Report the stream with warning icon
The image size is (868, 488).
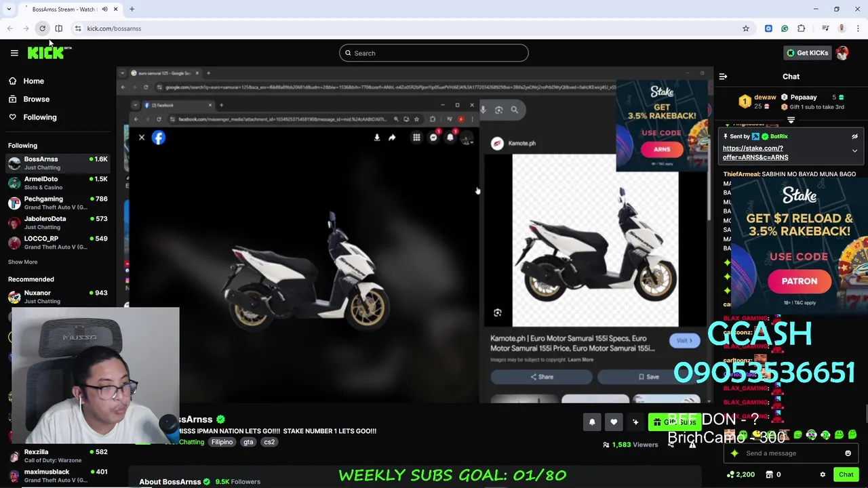692,445
